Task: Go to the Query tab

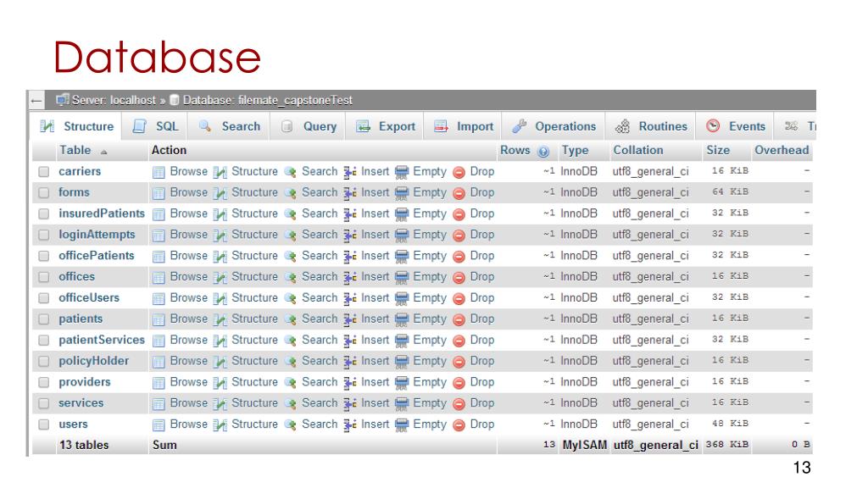Action: point(309,126)
